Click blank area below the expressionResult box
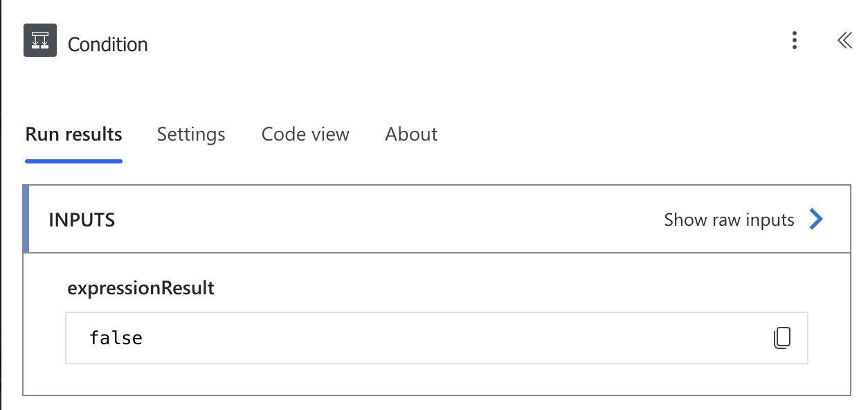 point(437,379)
